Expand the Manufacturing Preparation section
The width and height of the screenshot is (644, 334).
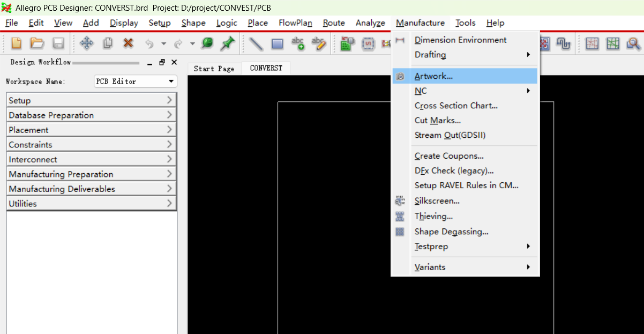(91, 174)
